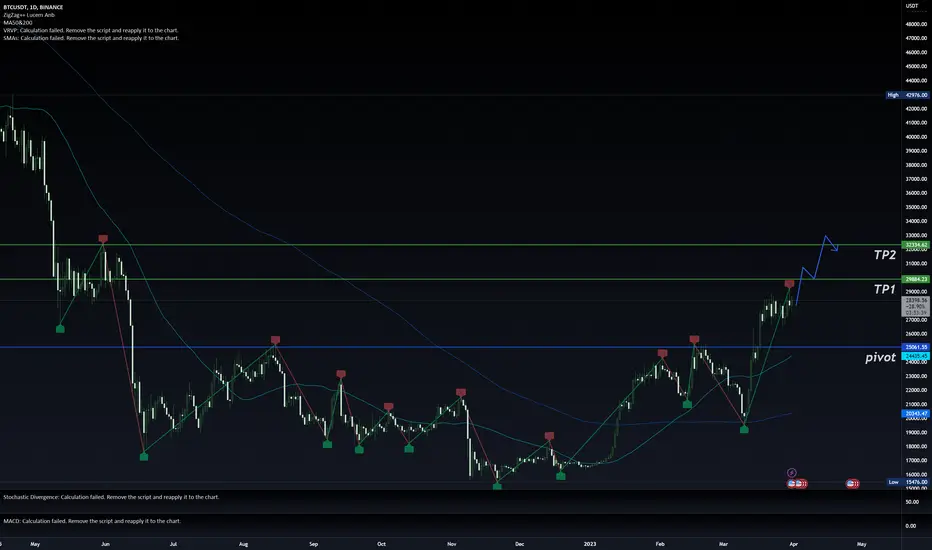This screenshot has width=932, height=550.
Task: Click the 50.00 scale value in Stochastic pane
Action: [911, 502]
